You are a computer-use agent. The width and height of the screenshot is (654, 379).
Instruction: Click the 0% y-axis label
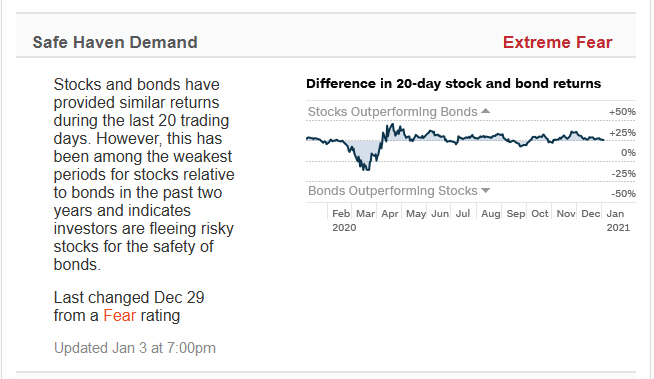point(628,153)
